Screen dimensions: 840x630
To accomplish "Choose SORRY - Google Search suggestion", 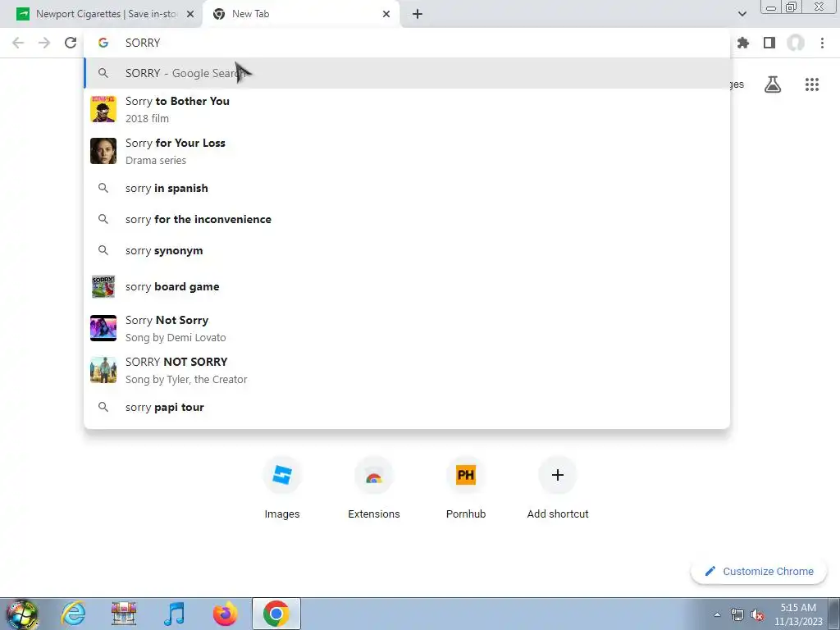I will 407,73.
